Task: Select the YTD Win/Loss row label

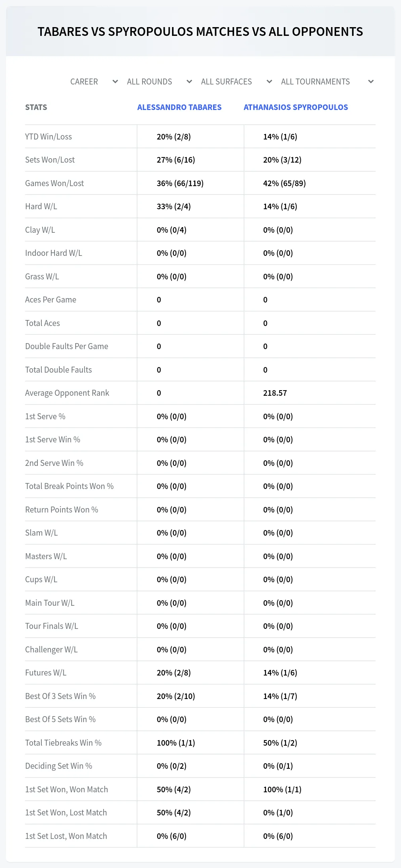Action: click(49, 137)
